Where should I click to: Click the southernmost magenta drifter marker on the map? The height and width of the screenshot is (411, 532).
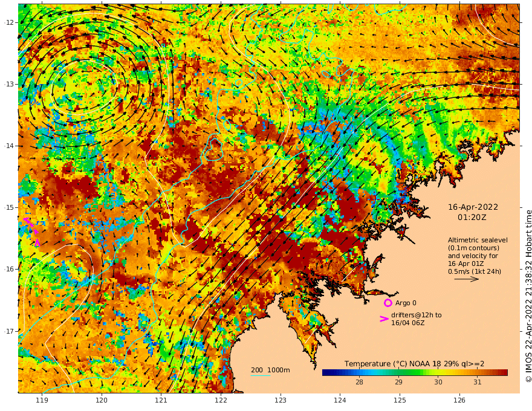37,243
